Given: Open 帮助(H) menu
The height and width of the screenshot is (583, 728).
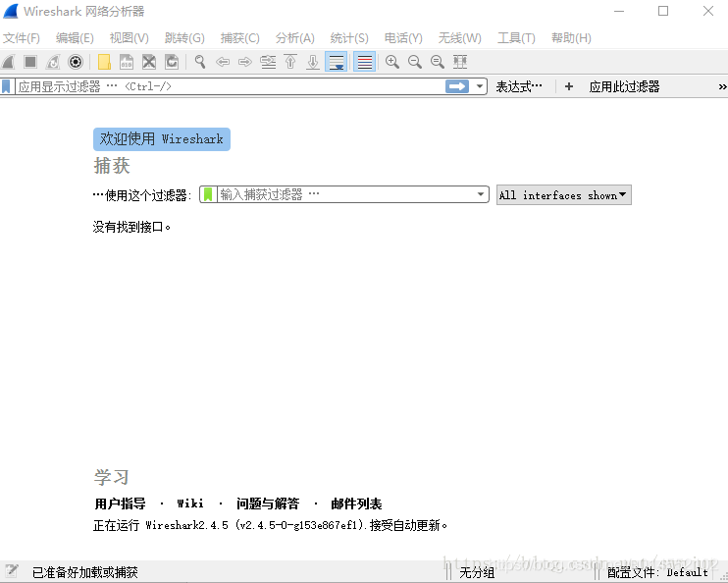Looking at the screenshot, I should pos(571,38).
